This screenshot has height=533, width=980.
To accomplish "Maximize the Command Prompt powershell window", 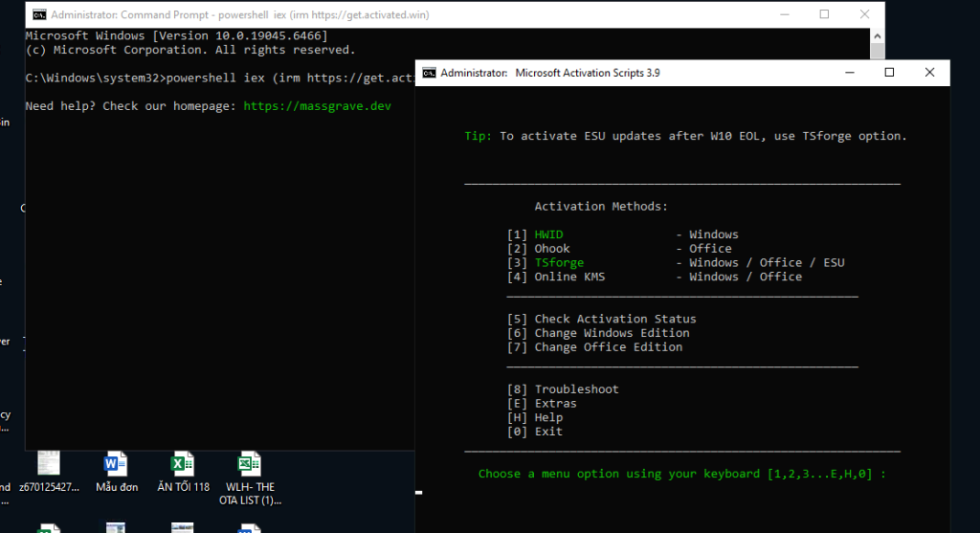I will point(824,14).
